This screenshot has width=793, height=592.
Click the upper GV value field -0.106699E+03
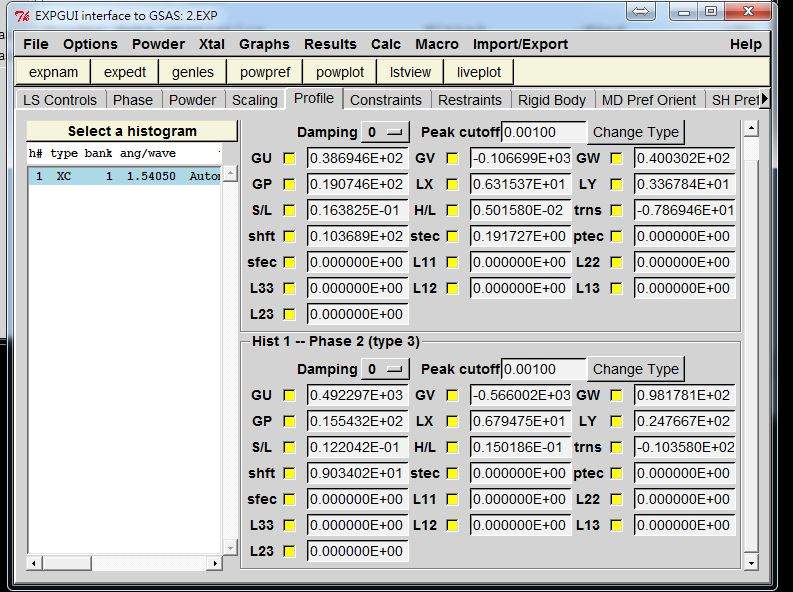tap(520, 159)
